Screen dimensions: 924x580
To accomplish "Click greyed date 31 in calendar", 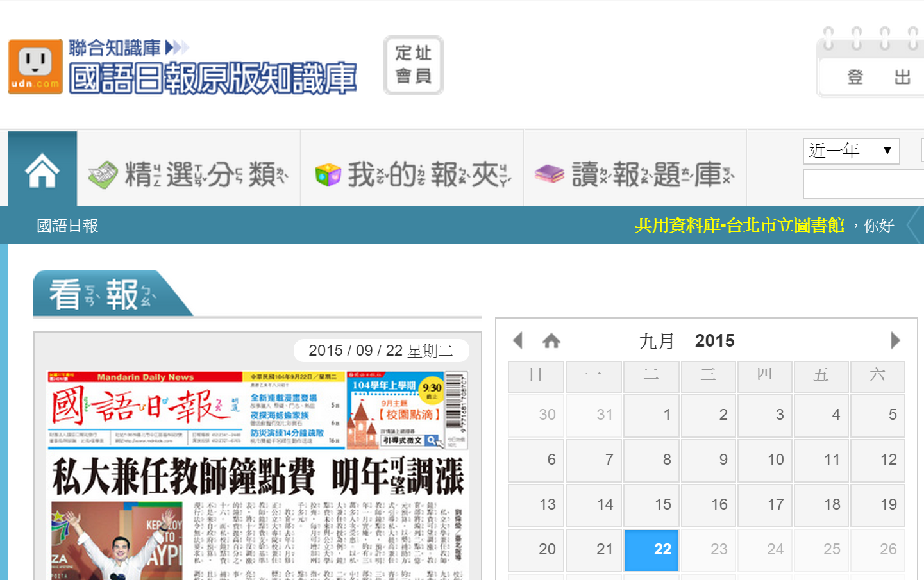I will pyautogui.click(x=594, y=415).
